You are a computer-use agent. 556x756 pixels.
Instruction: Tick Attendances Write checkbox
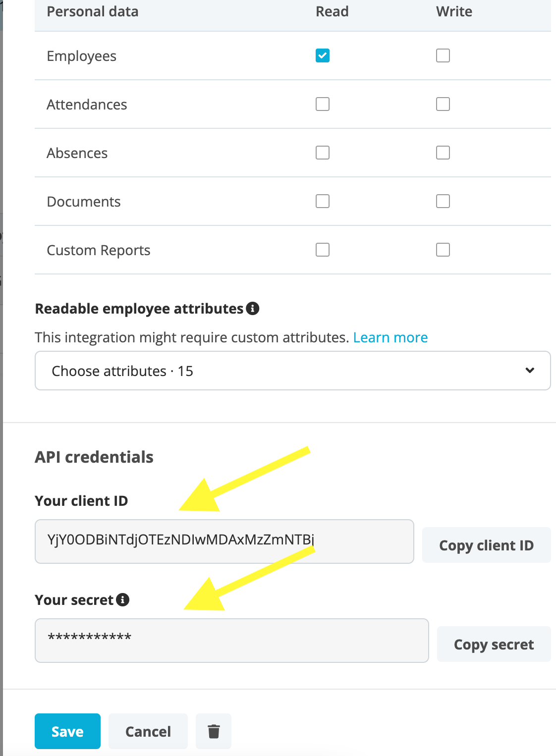(443, 104)
